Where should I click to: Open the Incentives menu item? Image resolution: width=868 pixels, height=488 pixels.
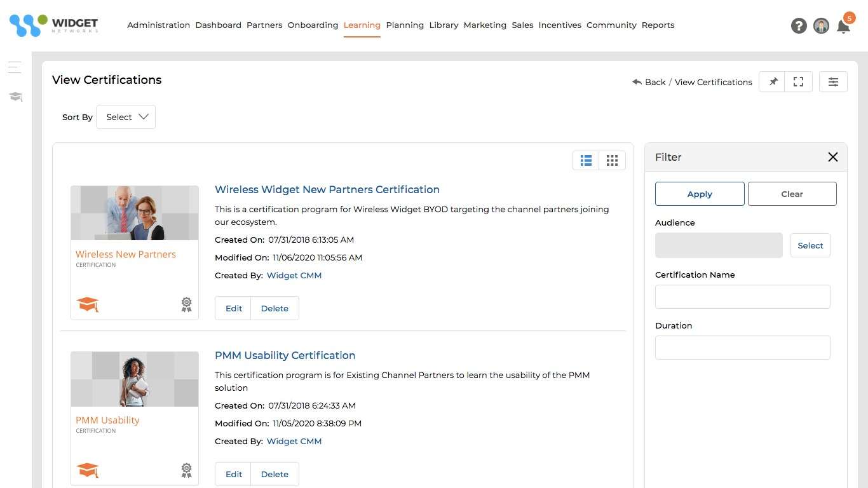(x=560, y=25)
